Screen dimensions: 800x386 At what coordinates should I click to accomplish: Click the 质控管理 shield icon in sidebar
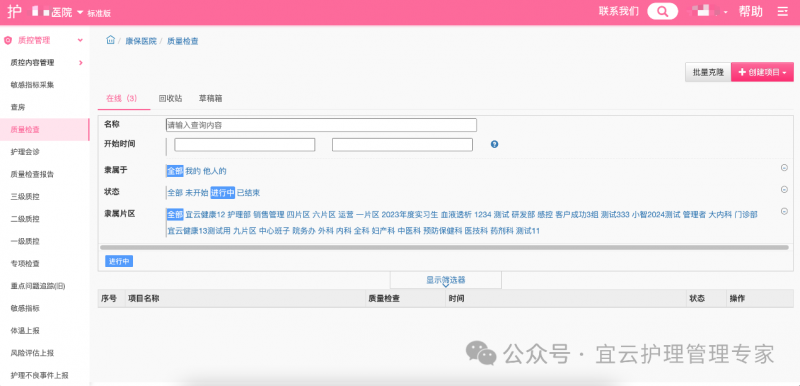[8, 40]
